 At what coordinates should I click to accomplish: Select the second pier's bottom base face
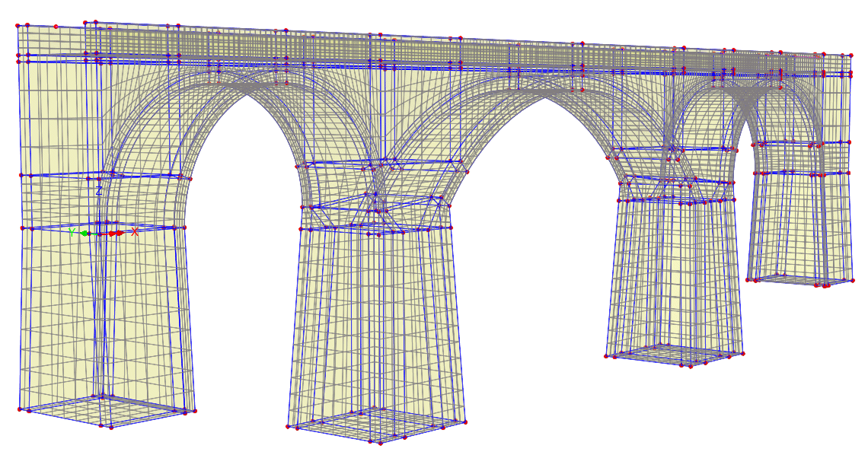pos(377,425)
